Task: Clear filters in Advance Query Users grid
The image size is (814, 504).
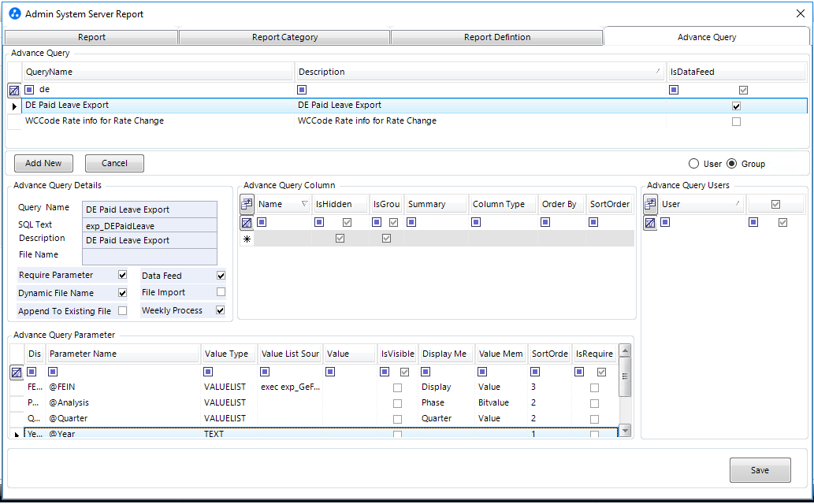Action: click(x=650, y=223)
